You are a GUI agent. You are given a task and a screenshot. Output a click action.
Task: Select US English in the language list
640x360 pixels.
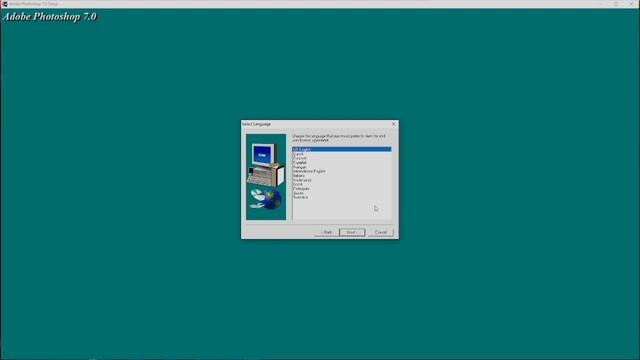click(342, 149)
